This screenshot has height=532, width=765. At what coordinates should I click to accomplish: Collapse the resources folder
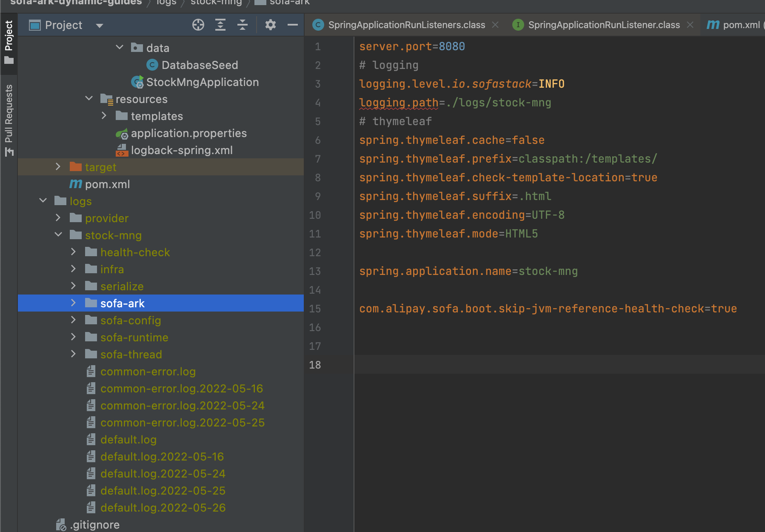click(89, 98)
